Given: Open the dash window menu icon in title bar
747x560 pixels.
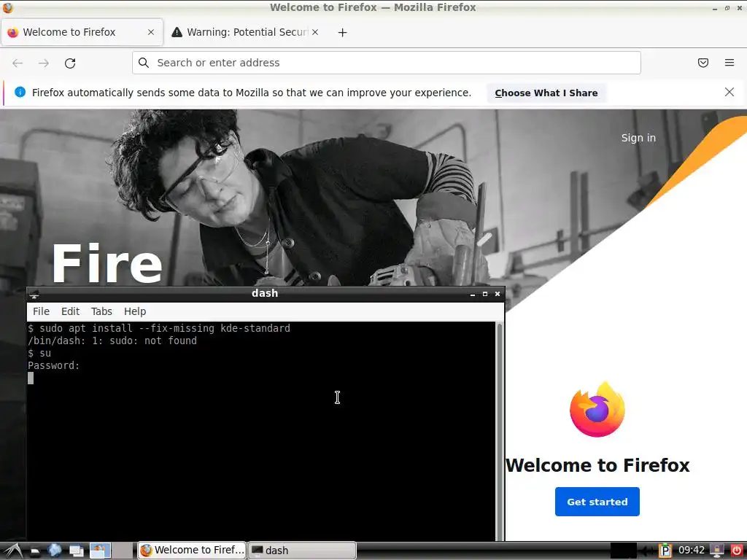Looking at the screenshot, I should [x=34, y=295].
